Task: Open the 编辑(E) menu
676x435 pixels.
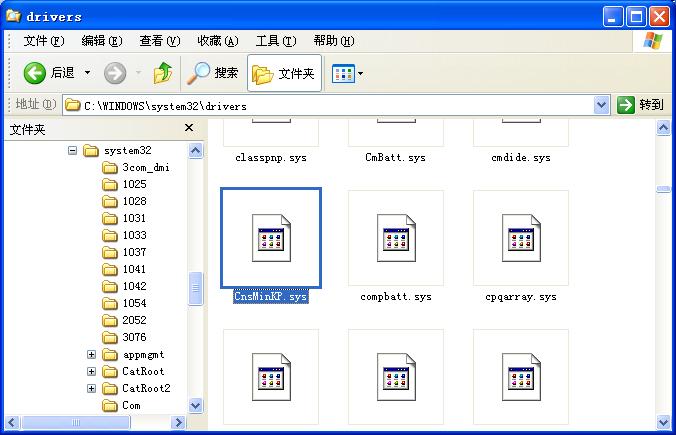Action: [x=102, y=41]
